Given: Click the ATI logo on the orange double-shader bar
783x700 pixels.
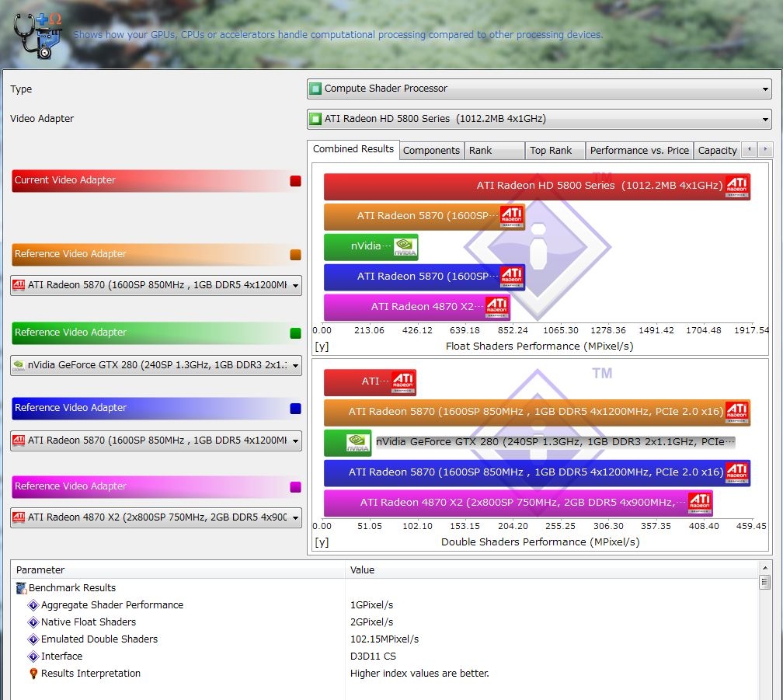Looking at the screenshot, I should pyautogui.click(x=737, y=413).
